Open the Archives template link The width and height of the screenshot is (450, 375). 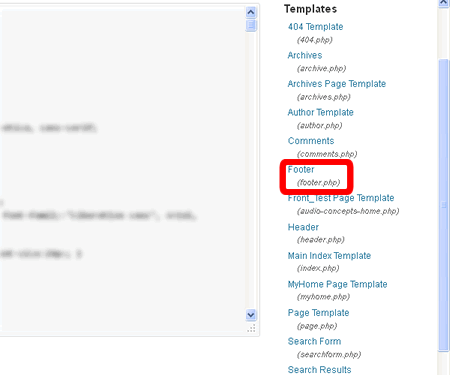click(305, 55)
